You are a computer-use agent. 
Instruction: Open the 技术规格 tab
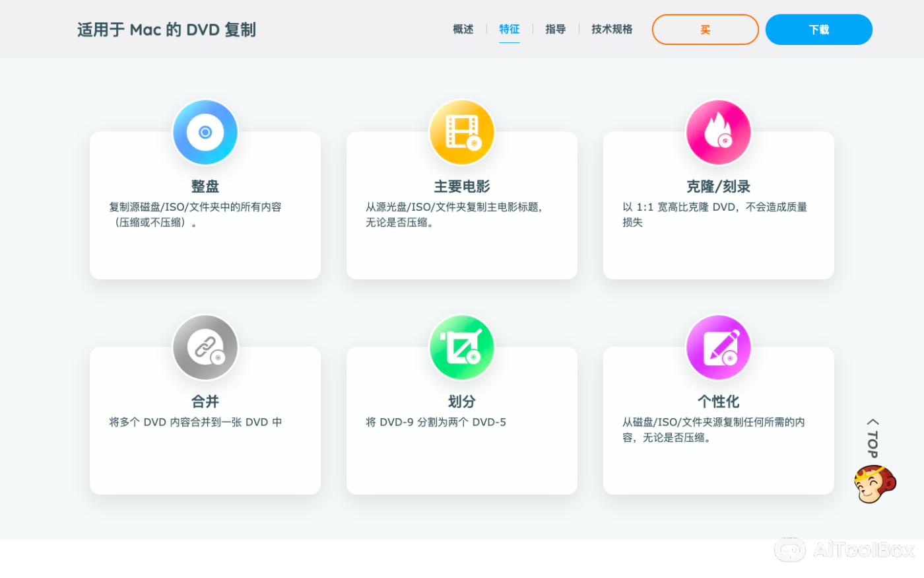(611, 29)
